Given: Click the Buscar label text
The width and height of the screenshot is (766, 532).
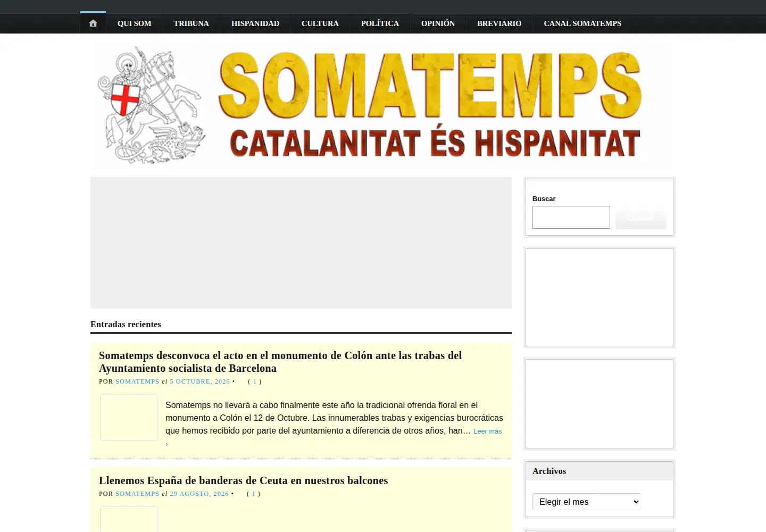Looking at the screenshot, I should 544,198.
